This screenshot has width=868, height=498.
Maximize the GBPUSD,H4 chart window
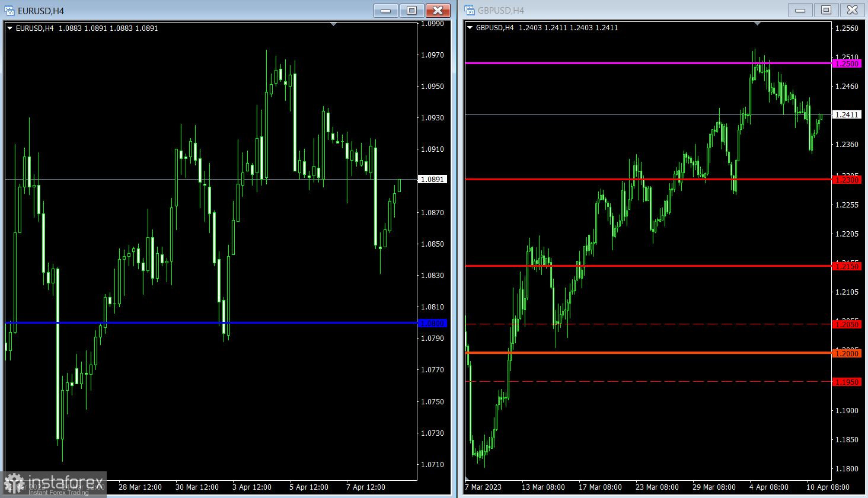click(x=826, y=9)
